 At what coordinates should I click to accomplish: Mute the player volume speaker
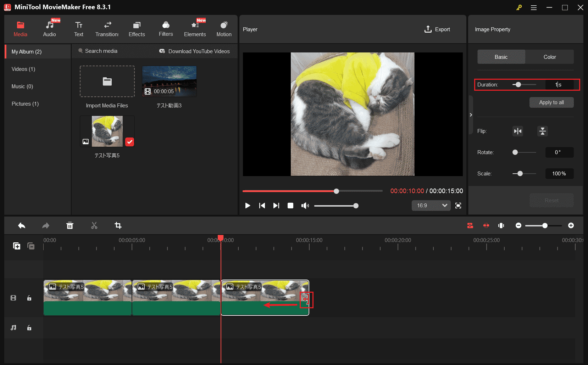pos(305,206)
